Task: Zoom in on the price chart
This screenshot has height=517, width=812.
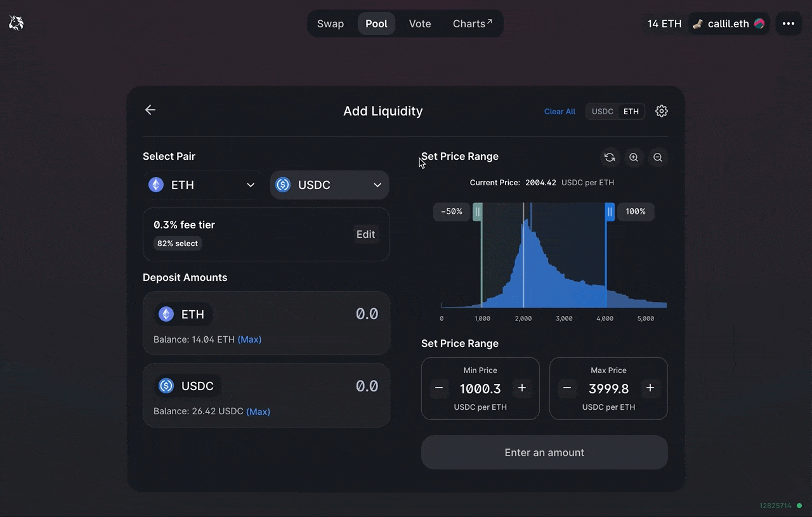Action: click(634, 158)
